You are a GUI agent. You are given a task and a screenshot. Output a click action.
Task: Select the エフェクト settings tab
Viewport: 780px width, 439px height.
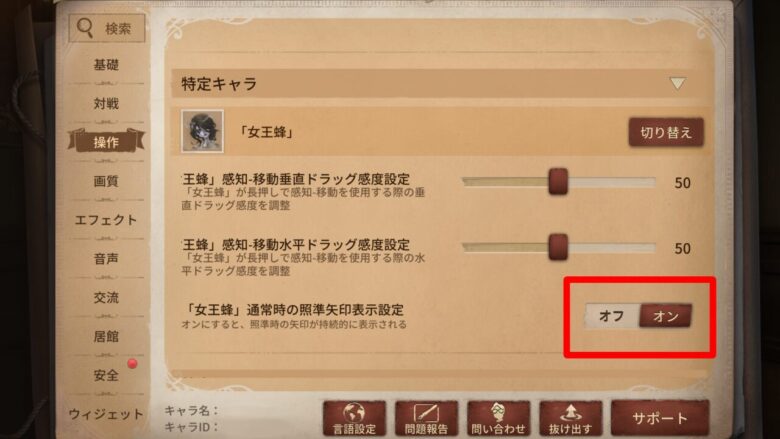pos(106,220)
